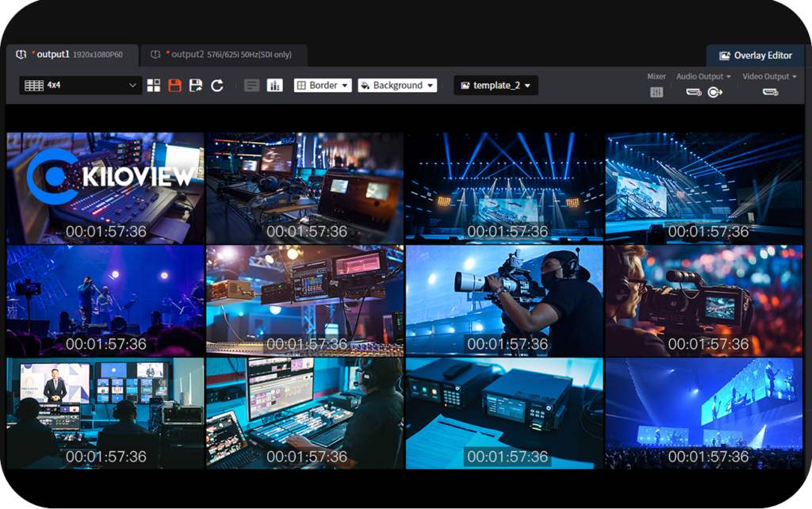The width and height of the screenshot is (812, 509).
Task: Toggle the audio level meter icon
Action: coord(275,86)
